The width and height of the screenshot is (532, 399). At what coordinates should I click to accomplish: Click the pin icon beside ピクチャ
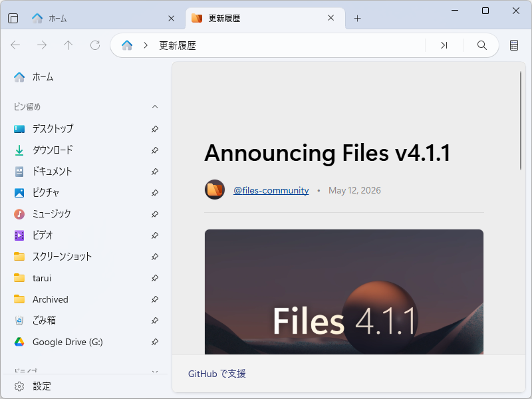point(155,193)
